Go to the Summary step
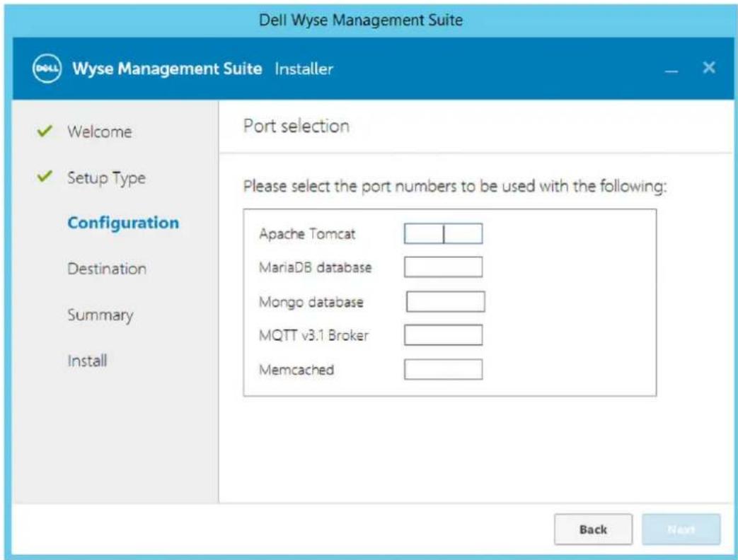 click(100, 315)
